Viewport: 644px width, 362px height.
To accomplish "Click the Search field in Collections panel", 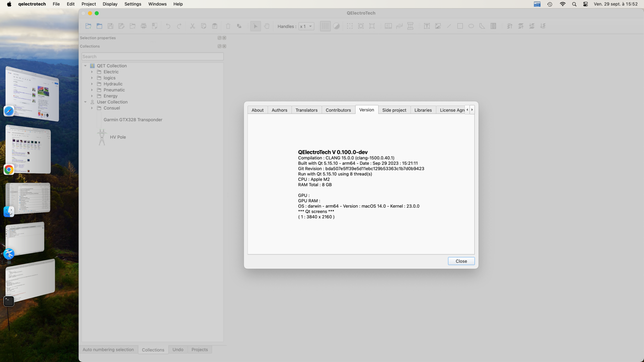I will [152, 56].
